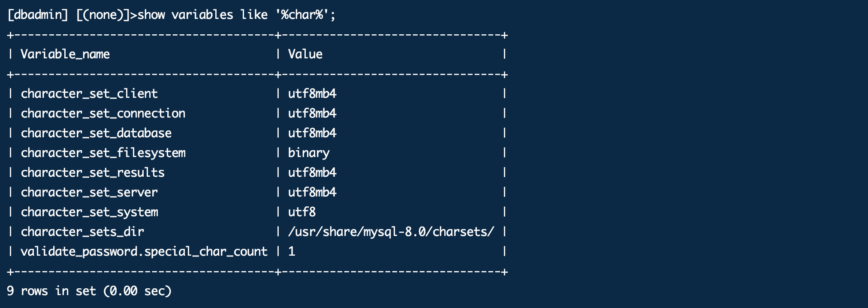
Task: Click the utf8mb4 value for character_set_client
Action: [x=312, y=94]
